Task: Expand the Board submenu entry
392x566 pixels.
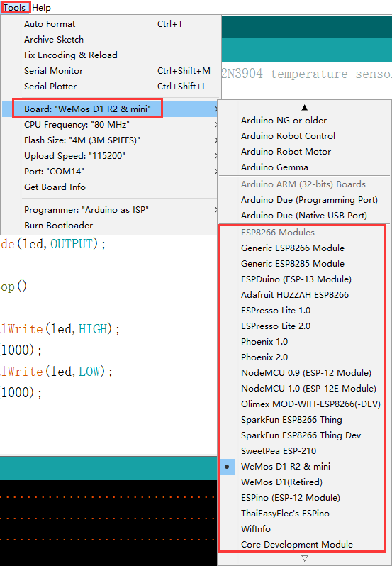Action: pyautogui.click(x=111, y=109)
